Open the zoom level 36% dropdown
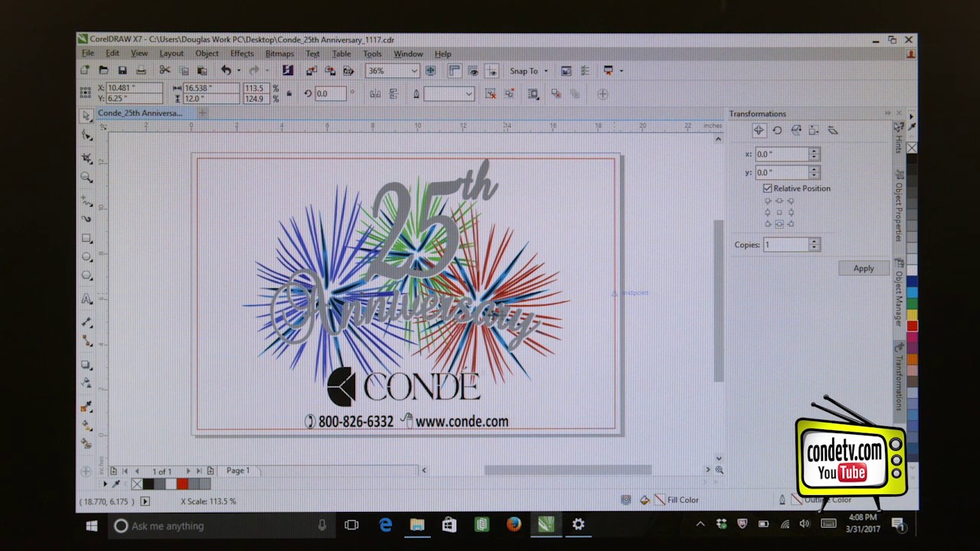 (x=414, y=71)
